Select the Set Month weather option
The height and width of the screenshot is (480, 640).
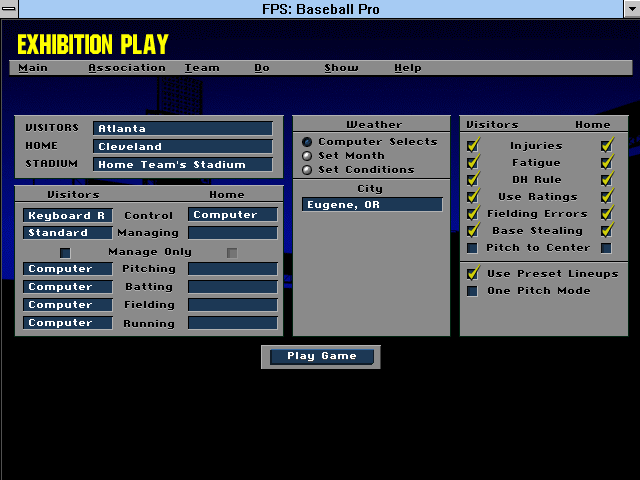[x=308, y=156]
